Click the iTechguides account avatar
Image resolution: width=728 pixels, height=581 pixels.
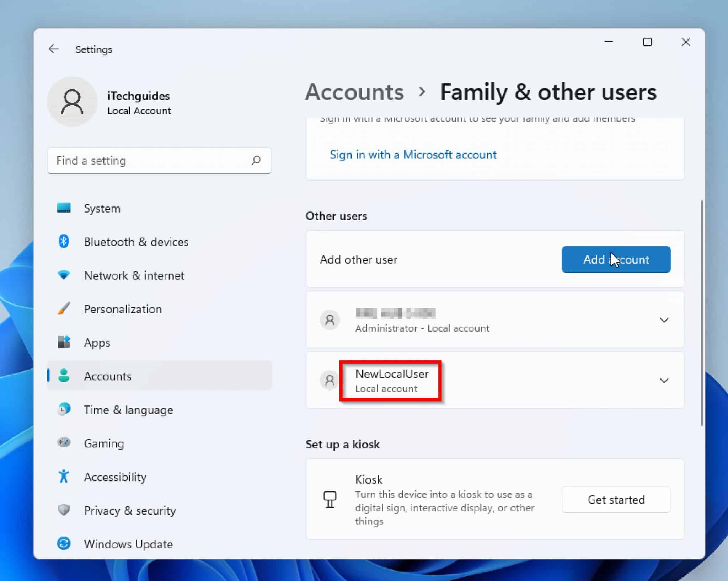click(73, 102)
